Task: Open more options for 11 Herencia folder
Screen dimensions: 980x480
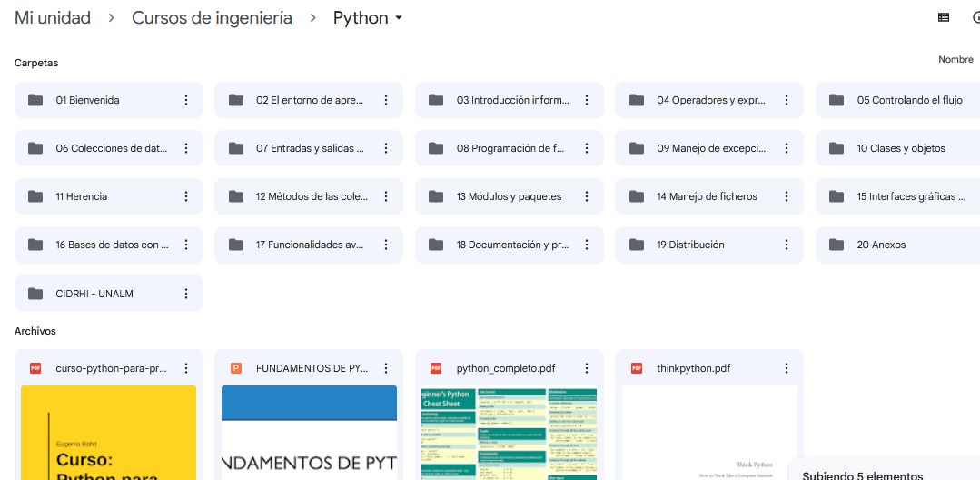Action: [185, 196]
